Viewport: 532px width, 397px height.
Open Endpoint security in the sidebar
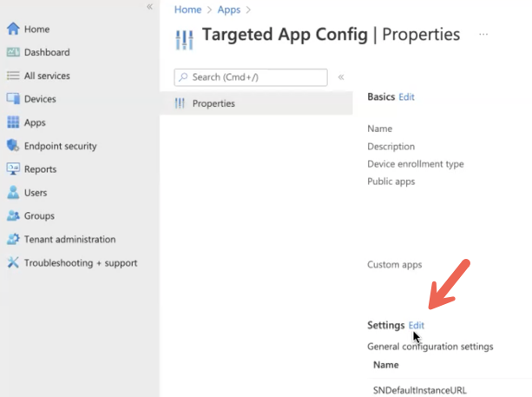coord(61,146)
